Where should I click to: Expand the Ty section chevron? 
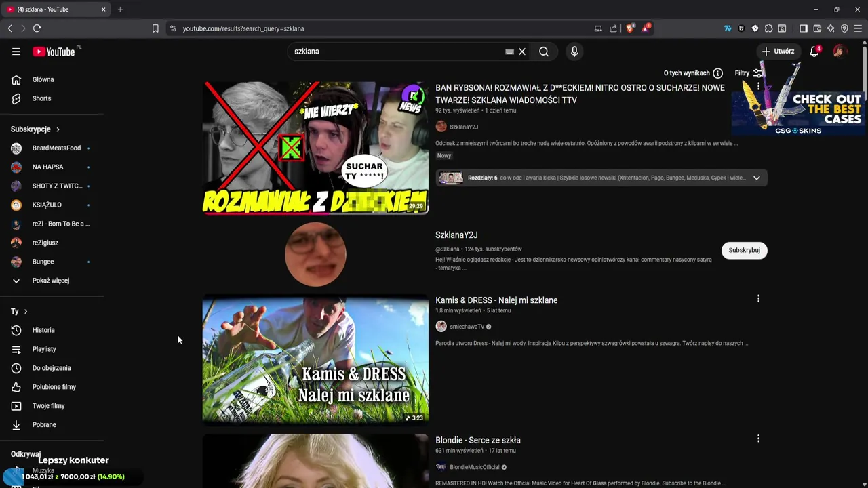26,312
